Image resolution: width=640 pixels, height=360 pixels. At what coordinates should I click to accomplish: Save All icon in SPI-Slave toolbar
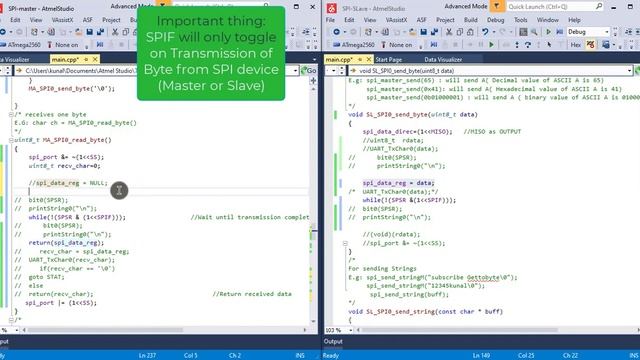(x=434, y=32)
